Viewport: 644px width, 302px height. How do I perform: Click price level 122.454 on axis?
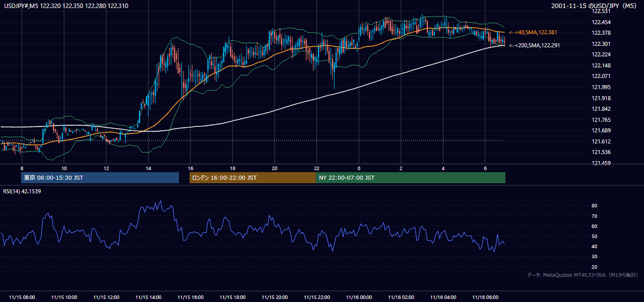tap(601, 22)
